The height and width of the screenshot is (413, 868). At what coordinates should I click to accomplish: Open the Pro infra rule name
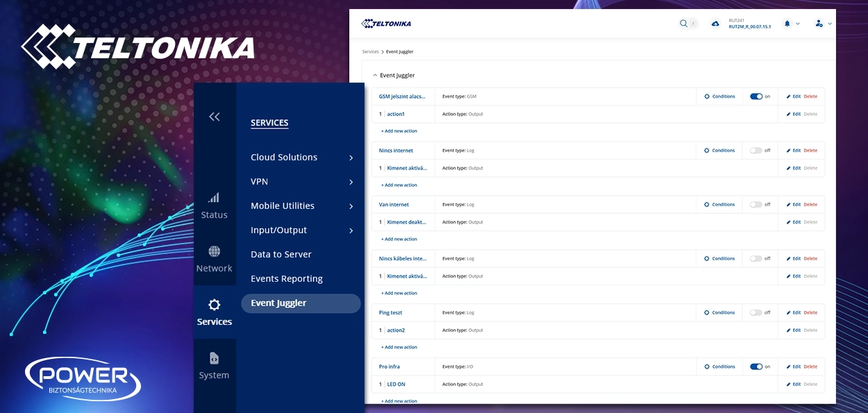(390, 366)
